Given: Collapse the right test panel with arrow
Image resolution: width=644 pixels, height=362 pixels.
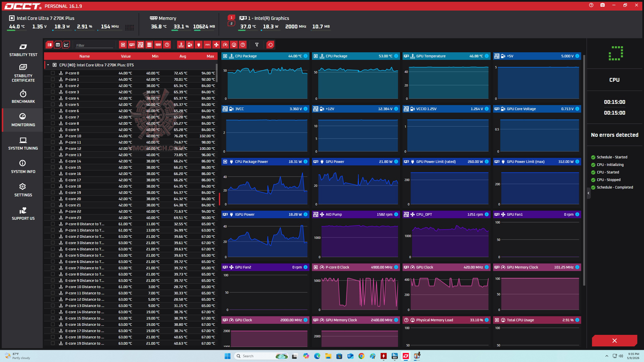Looking at the screenshot, I should coord(588,193).
